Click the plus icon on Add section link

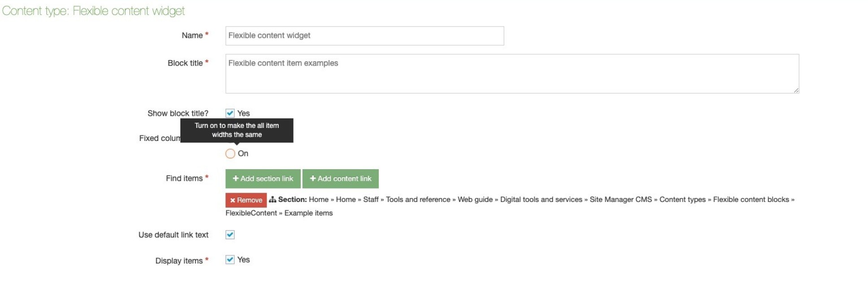tap(236, 179)
